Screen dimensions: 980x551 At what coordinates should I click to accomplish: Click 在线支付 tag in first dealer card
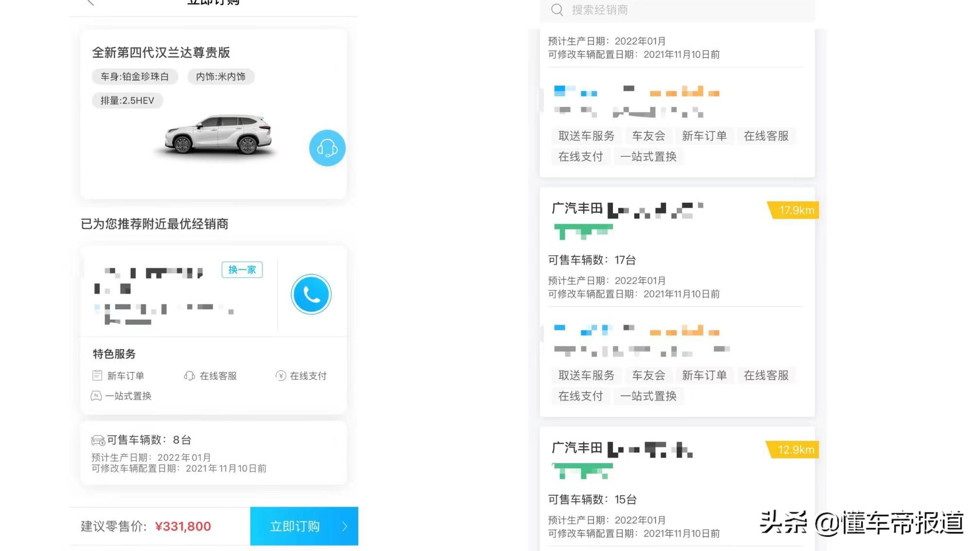(580, 157)
